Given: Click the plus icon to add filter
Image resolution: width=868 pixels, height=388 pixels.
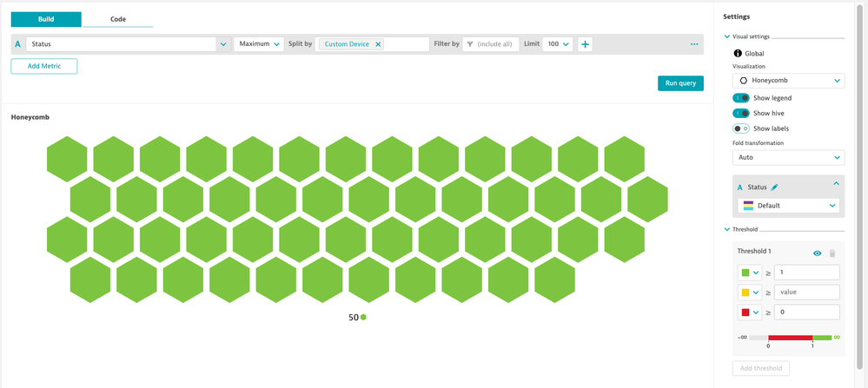Looking at the screenshot, I should tap(586, 44).
